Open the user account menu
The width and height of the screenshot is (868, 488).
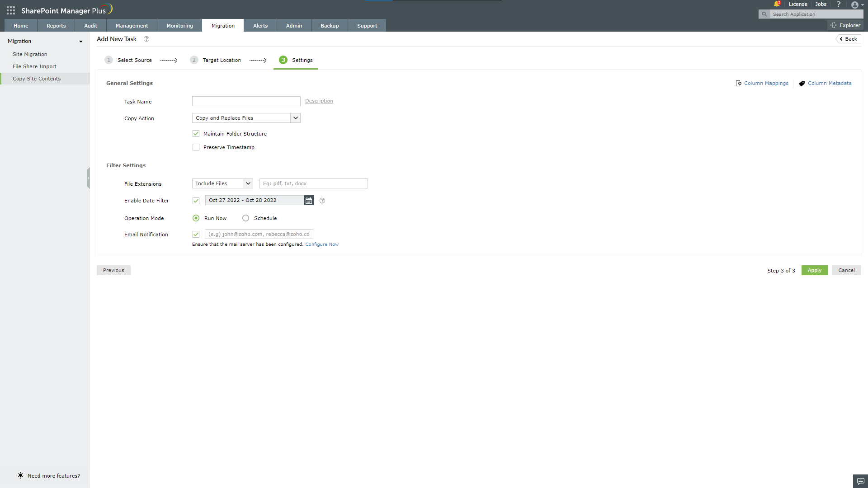tap(856, 5)
